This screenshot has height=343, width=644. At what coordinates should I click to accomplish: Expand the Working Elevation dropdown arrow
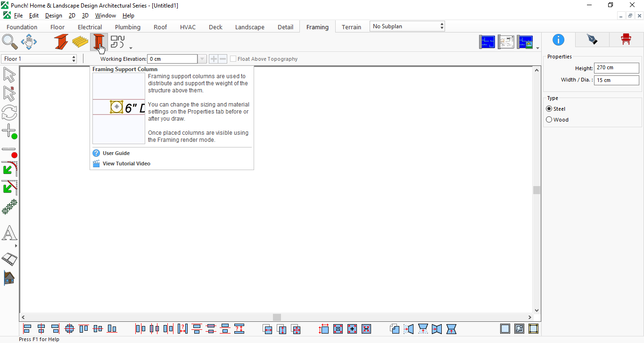[x=202, y=59]
